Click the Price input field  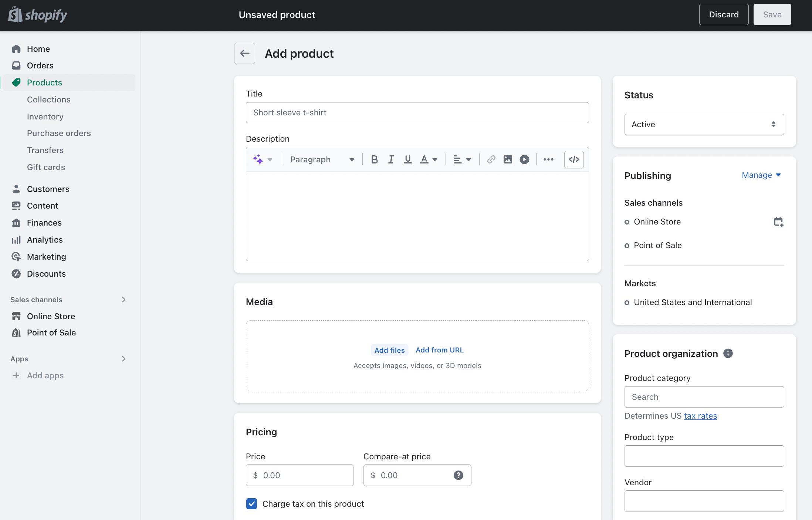click(300, 475)
